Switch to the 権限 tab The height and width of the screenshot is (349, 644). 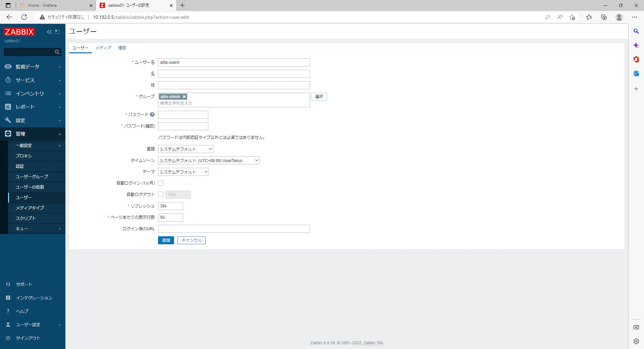(122, 48)
